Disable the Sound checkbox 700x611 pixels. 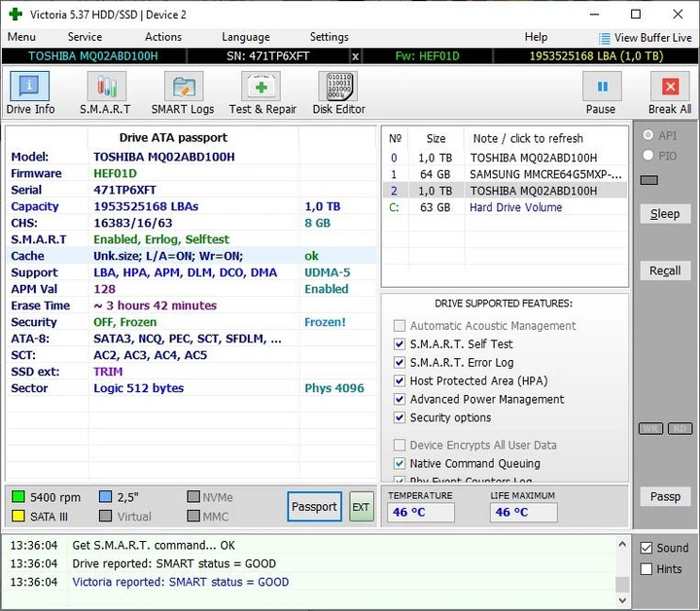click(646, 548)
